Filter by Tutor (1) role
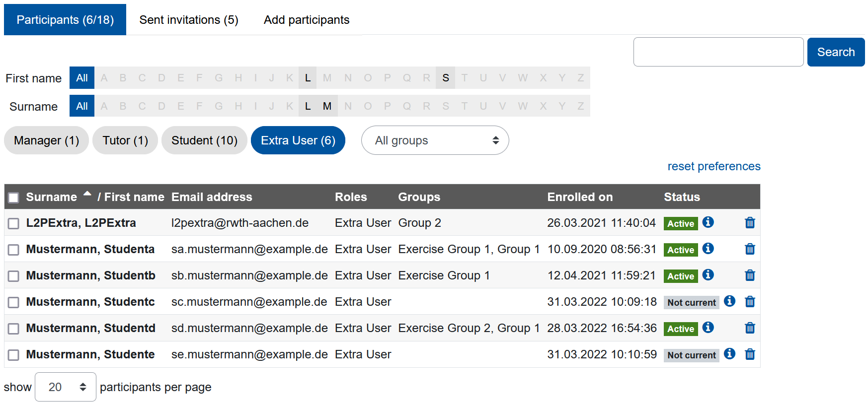 click(125, 140)
